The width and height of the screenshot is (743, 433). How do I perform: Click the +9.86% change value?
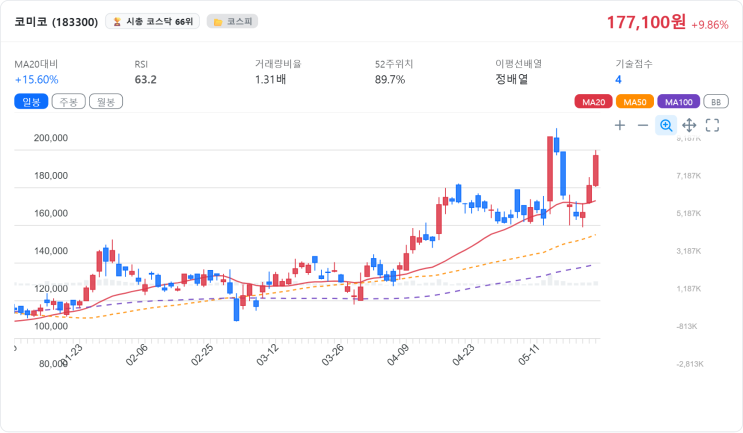[709, 25]
